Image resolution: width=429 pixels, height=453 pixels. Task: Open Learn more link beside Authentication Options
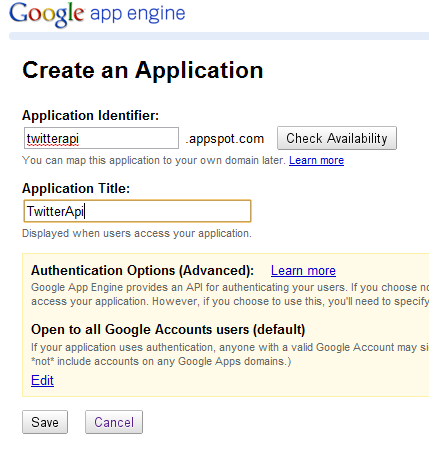click(x=303, y=270)
